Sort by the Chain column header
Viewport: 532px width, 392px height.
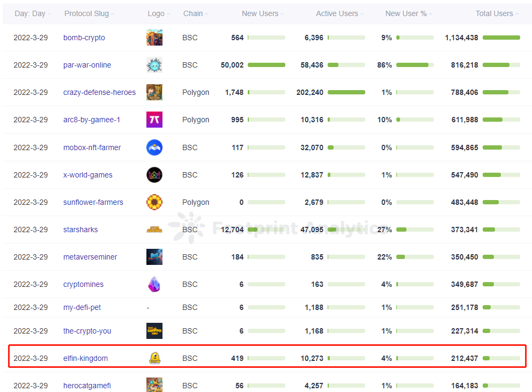(196, 13)
